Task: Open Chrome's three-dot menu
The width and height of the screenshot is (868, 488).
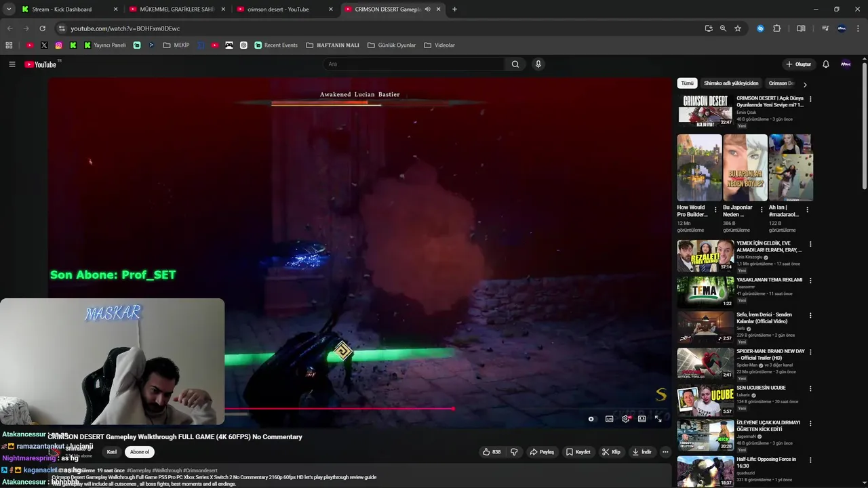Action: [859, 28]
